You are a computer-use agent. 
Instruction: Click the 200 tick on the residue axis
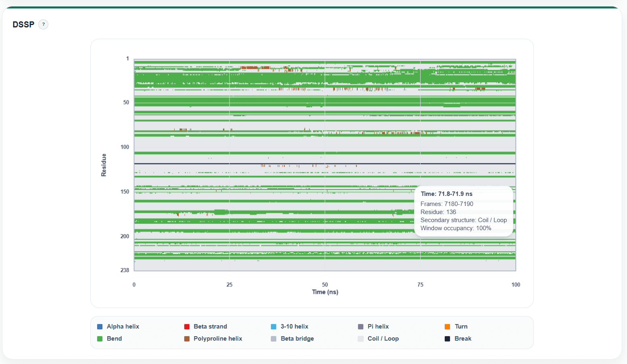pyautogui.click(x=125, y=236)
